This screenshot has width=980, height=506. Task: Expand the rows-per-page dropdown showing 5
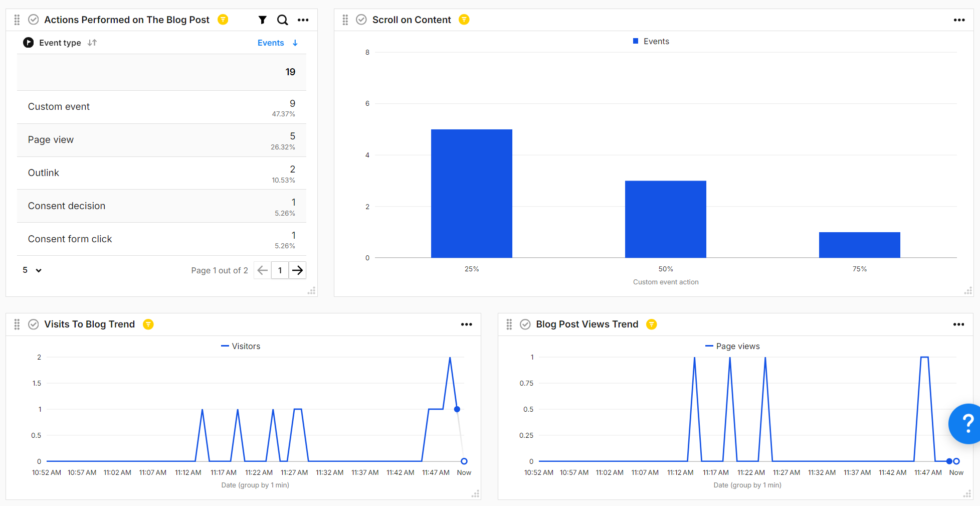32,270
